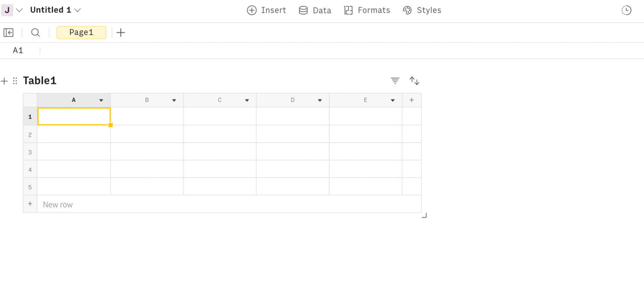Open the Untitled 1 document menu chevron
Image resolution: width=644 pixels, height=297 pixels.
[x=78, y=10]
